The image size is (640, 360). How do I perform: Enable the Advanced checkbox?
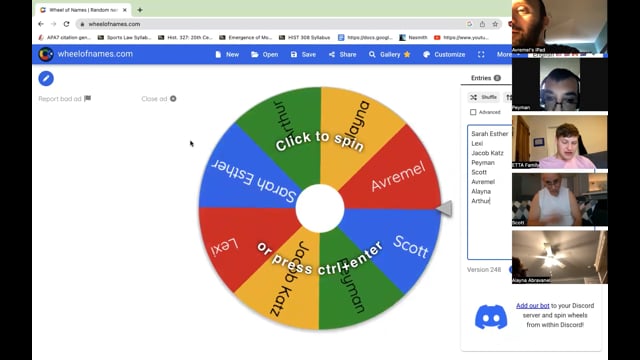tap(473, 112)
